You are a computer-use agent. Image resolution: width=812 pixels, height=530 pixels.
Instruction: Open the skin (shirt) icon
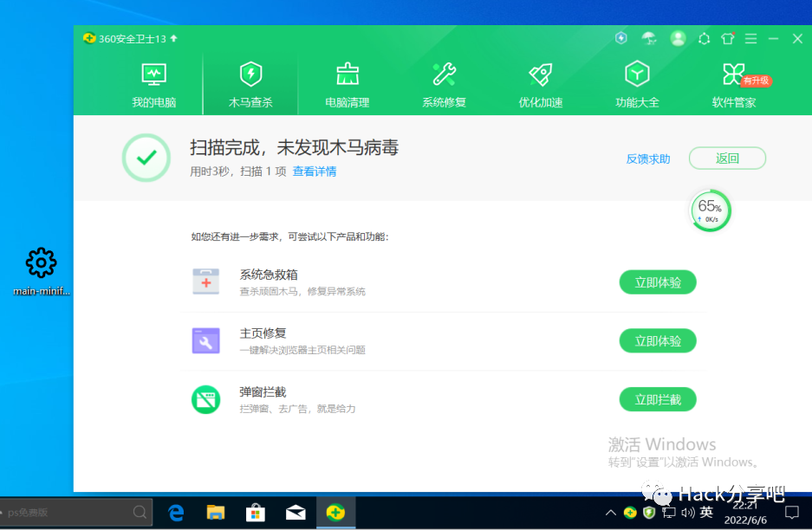pyautogui.click(x=728, y=38)
